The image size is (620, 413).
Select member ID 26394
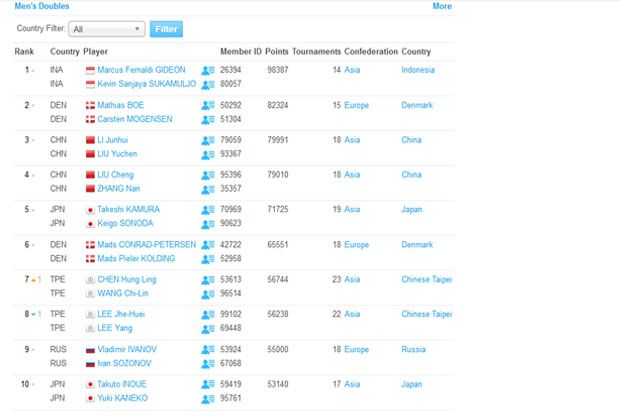pos(231,70)
